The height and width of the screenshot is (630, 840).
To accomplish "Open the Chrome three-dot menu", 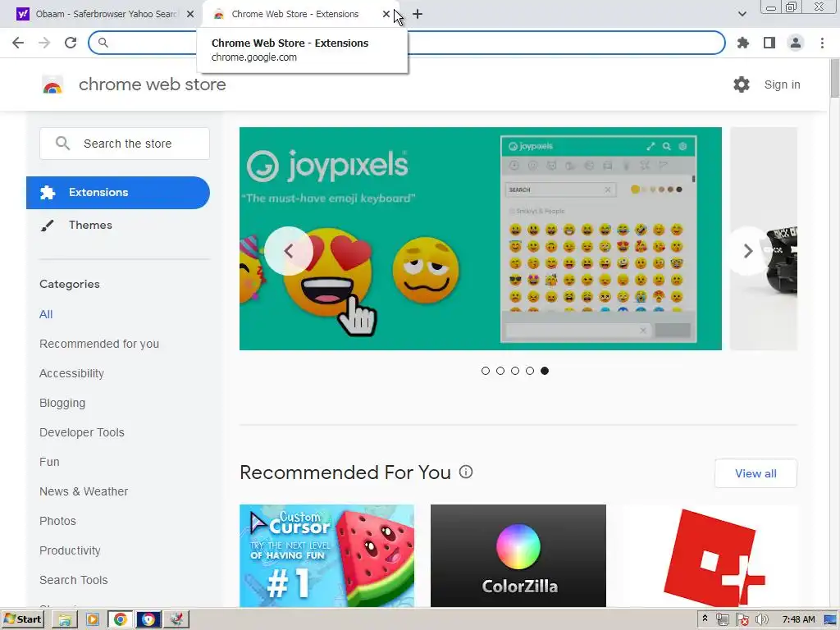I will pyautogui.click(x=822, y=43).
